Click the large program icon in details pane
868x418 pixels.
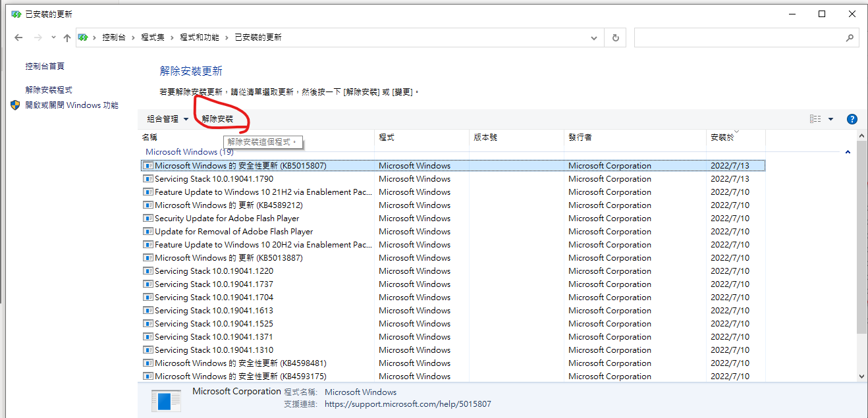[165, 400]
